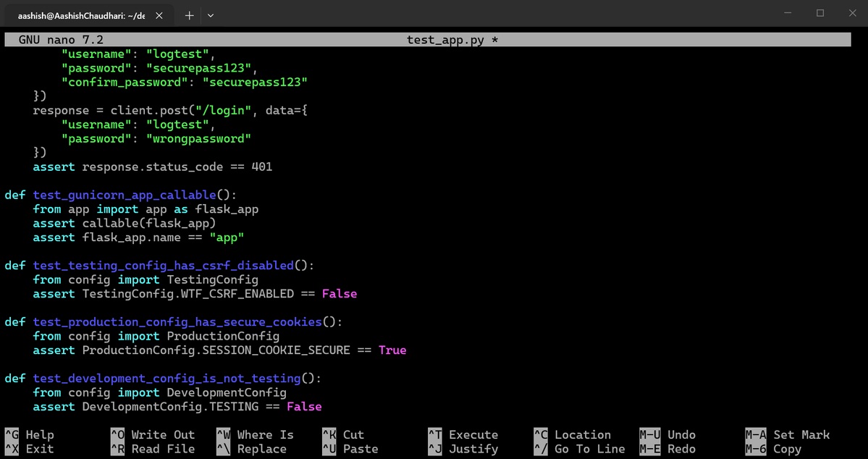The width and height of the screenshot is (868, 459).
Task: Click the import TestingConfig text
Action: pos(187,279)
